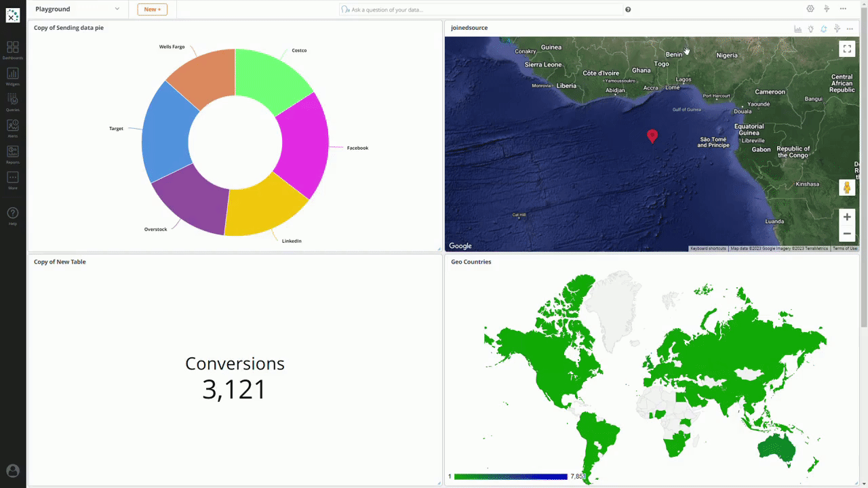Open the Help icon at sidebar bottom
This screenshot has height=488, width=868.
[x=12, y=213]
